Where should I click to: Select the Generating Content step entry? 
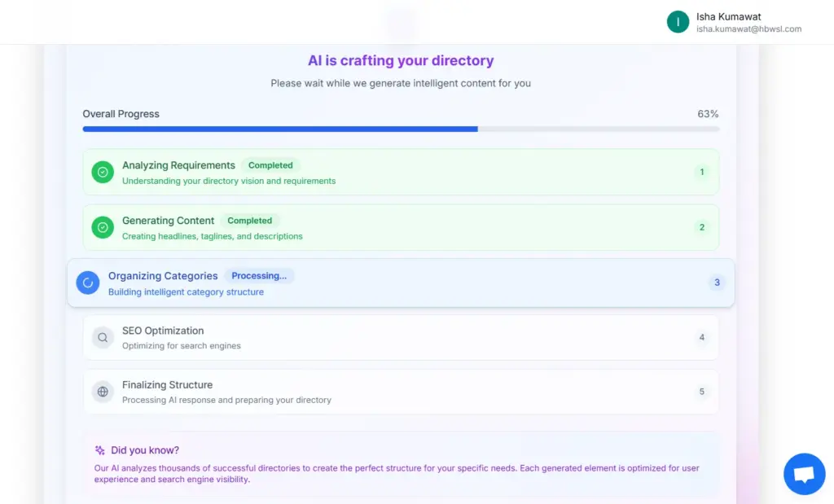click(x=401, y=227)
